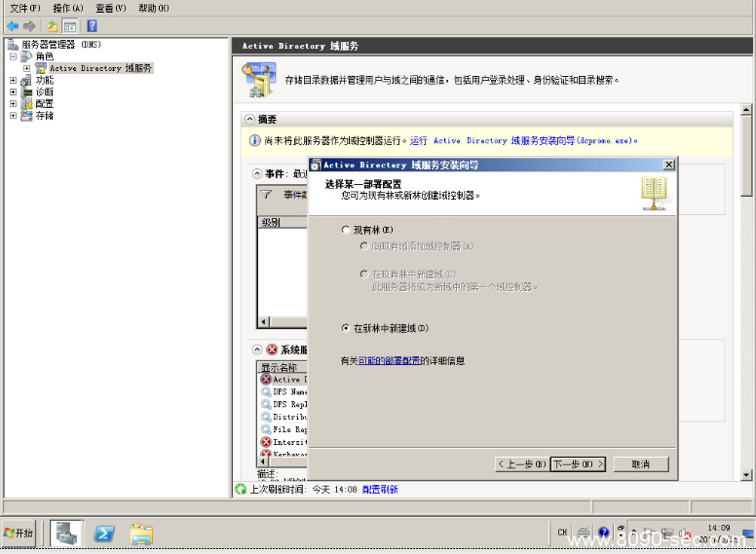Expand the 配置 tree node
756x554 pixels.
click(x=13, y=103)
